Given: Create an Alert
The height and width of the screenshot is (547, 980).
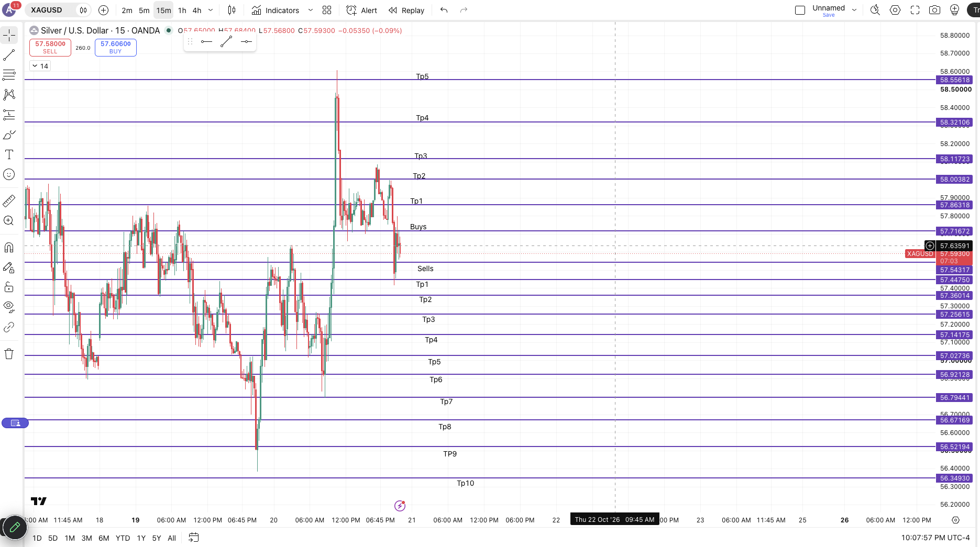Looking at the screenshot, I should 362,10.
